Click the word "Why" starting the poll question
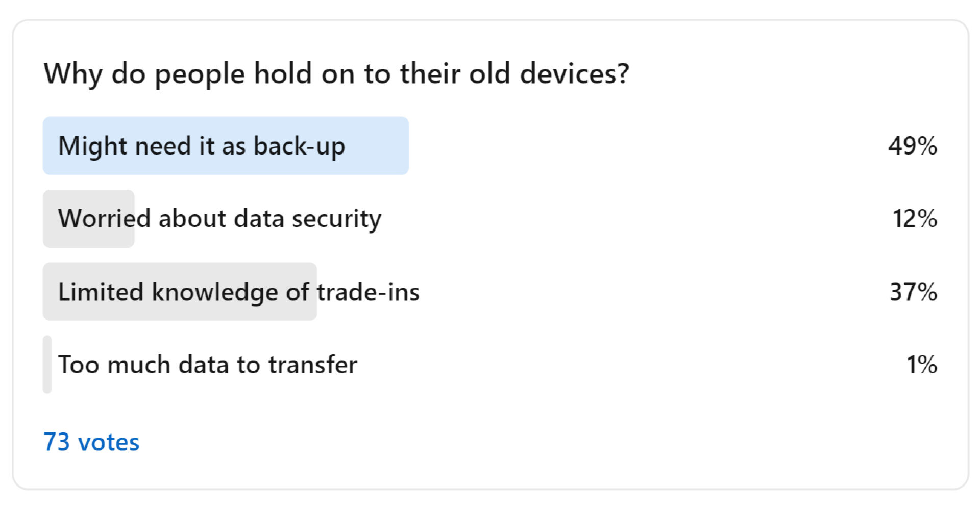The image size is (980, 511). click(x=73, y=73)
